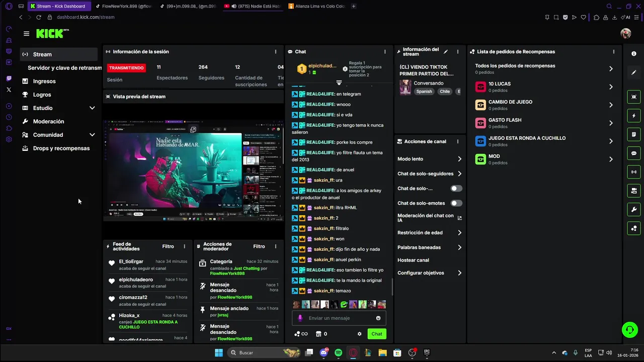Edit stream info with the pencil icon

[446, 52]
